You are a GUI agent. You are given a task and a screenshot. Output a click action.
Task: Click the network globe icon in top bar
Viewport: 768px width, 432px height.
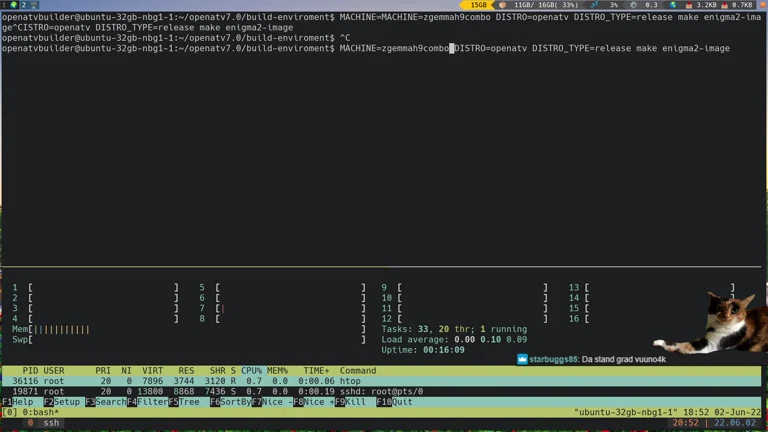673,5
